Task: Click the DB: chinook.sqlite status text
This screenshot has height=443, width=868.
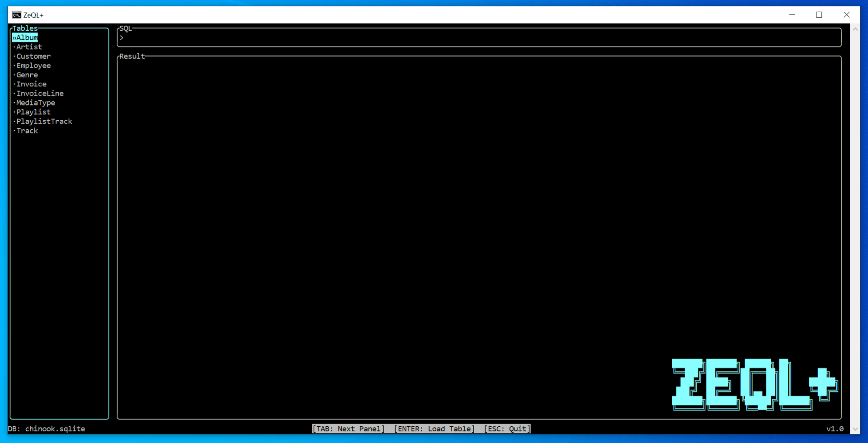Action: tap(47, 429)
